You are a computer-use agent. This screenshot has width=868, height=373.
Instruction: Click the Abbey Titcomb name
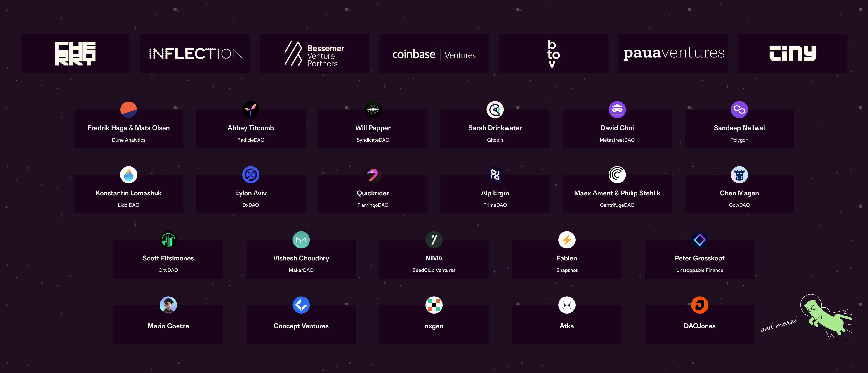251,128
